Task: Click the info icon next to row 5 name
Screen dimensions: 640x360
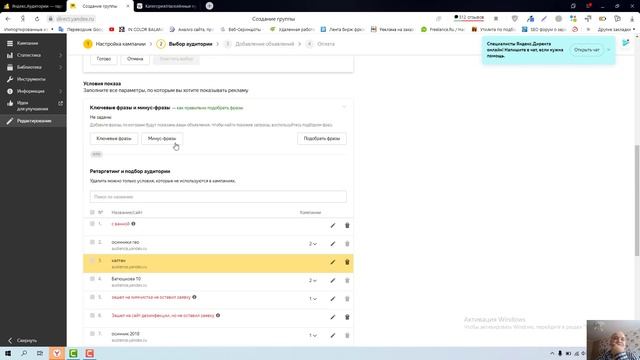Action: coord(194,297)
